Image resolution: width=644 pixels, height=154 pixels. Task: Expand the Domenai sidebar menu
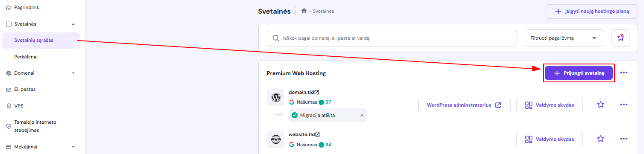pos(73,73)
